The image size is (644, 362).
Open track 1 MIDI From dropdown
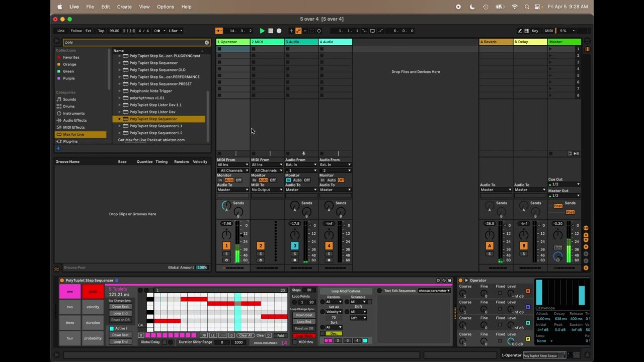coord(233,164)
